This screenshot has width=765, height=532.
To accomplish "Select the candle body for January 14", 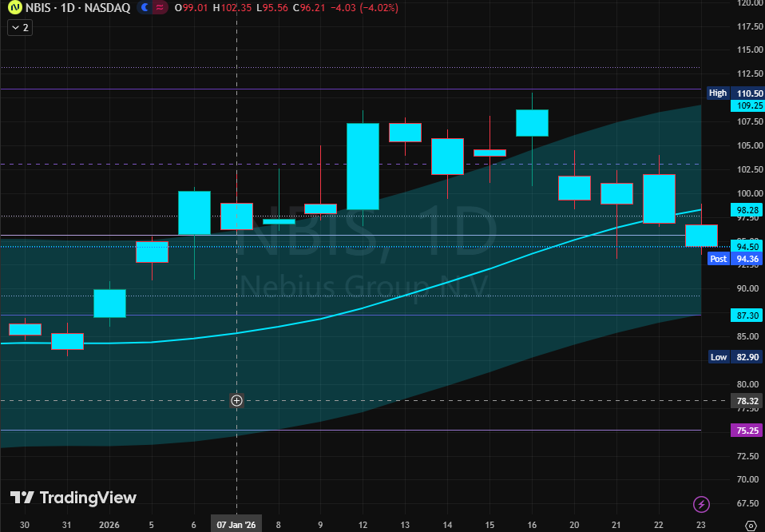I will pyautogui.click(x=447, y=157).
